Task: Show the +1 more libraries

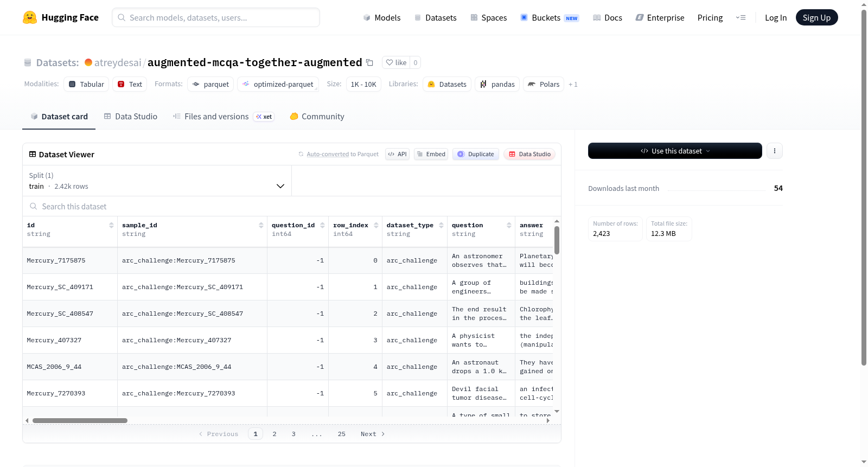Action: [x=573, y=84]
